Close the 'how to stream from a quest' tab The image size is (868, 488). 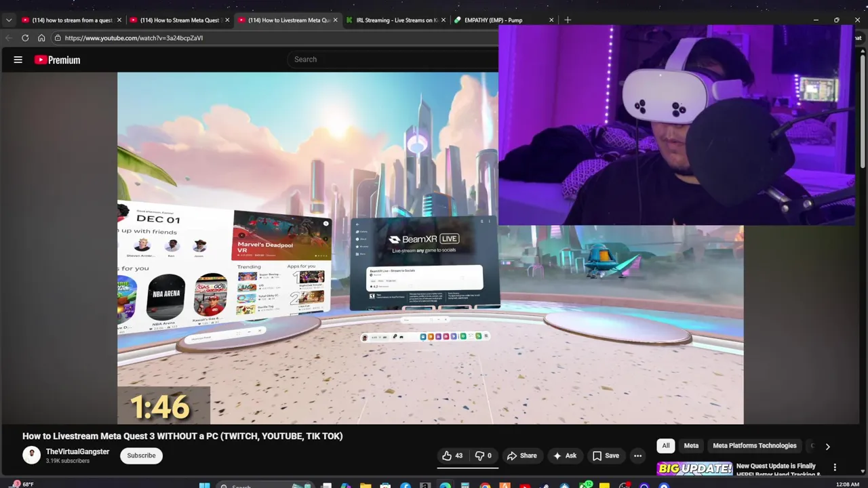(119, 20)
